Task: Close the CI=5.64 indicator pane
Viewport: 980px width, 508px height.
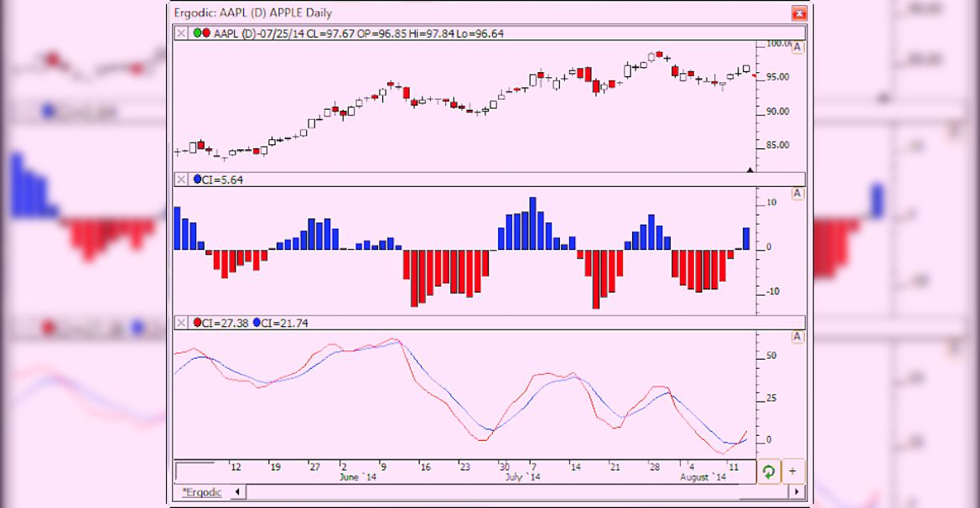Action: click(x=181, y=179)
